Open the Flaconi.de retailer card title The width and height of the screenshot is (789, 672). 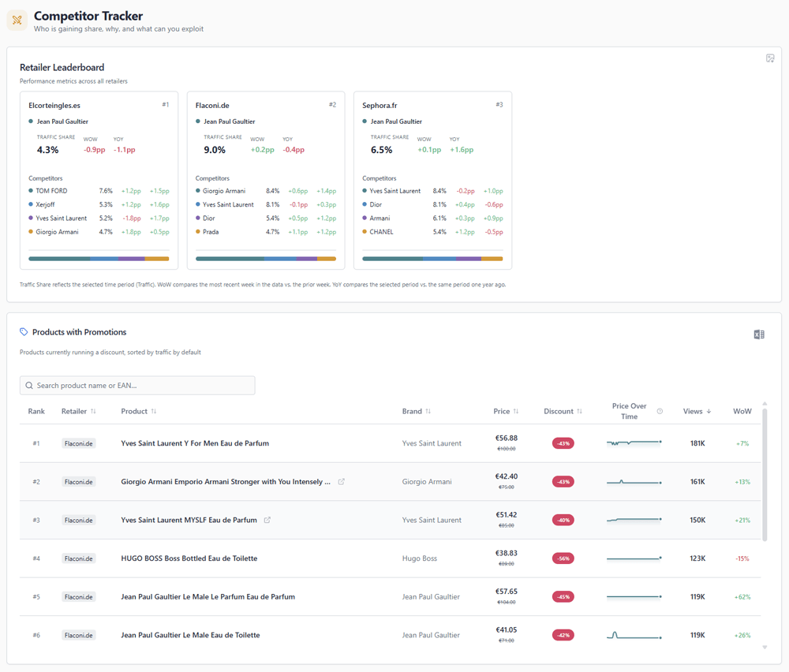coord(212,106)
